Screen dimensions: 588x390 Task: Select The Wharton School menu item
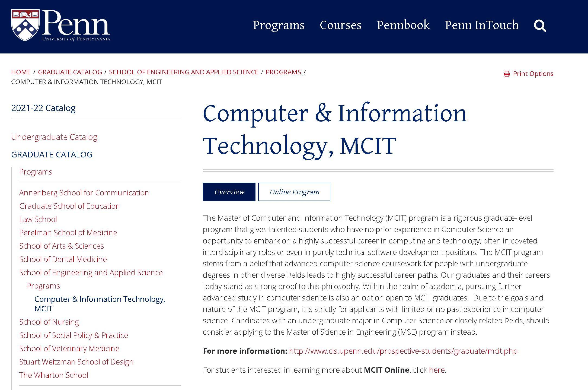53,375
